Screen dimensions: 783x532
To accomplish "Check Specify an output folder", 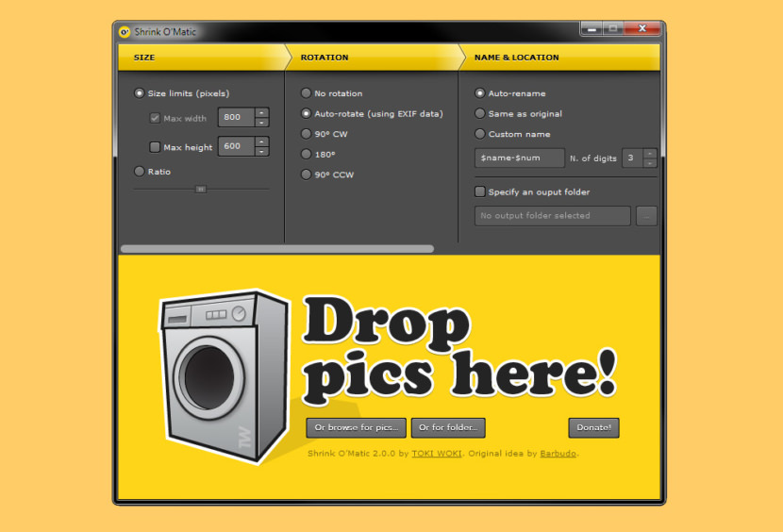I will pyautogui.click(x=480, y=191).
